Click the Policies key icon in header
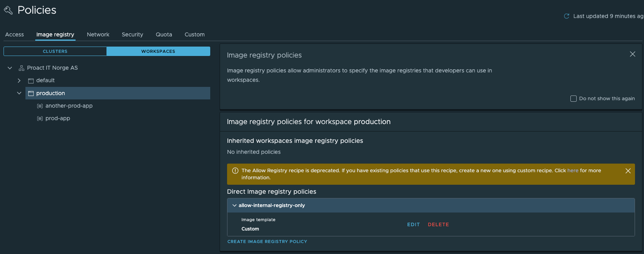The image size is (644, 254). tap(8, 10)
